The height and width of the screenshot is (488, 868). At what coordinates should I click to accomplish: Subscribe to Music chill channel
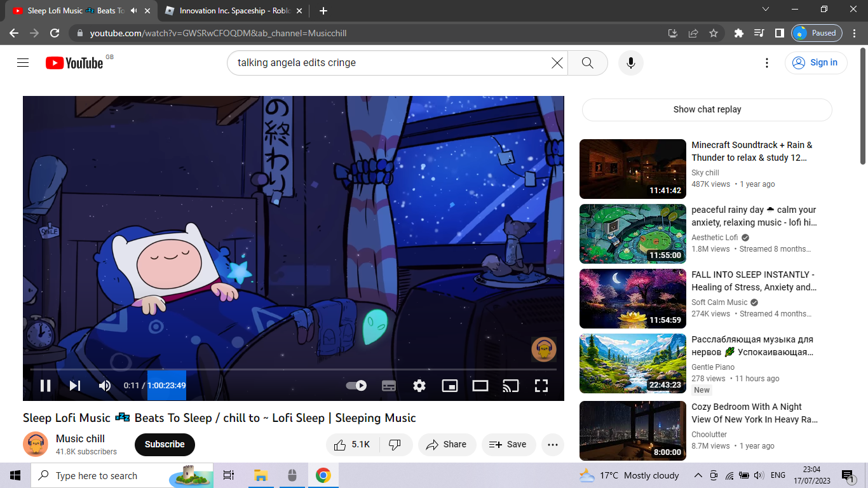coord(165,444)
